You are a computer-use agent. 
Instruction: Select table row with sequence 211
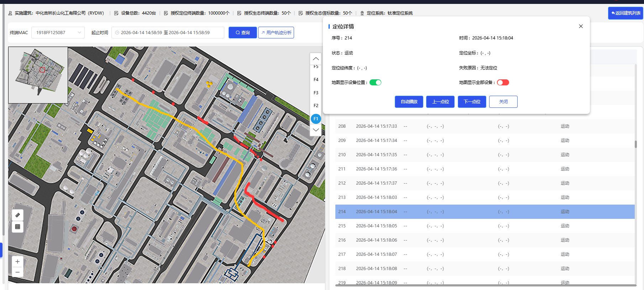point(485,169)
